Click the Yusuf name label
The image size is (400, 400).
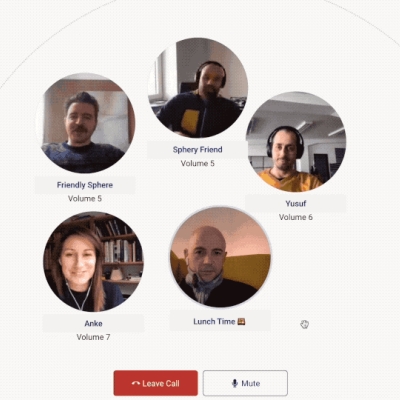(296, 203)
